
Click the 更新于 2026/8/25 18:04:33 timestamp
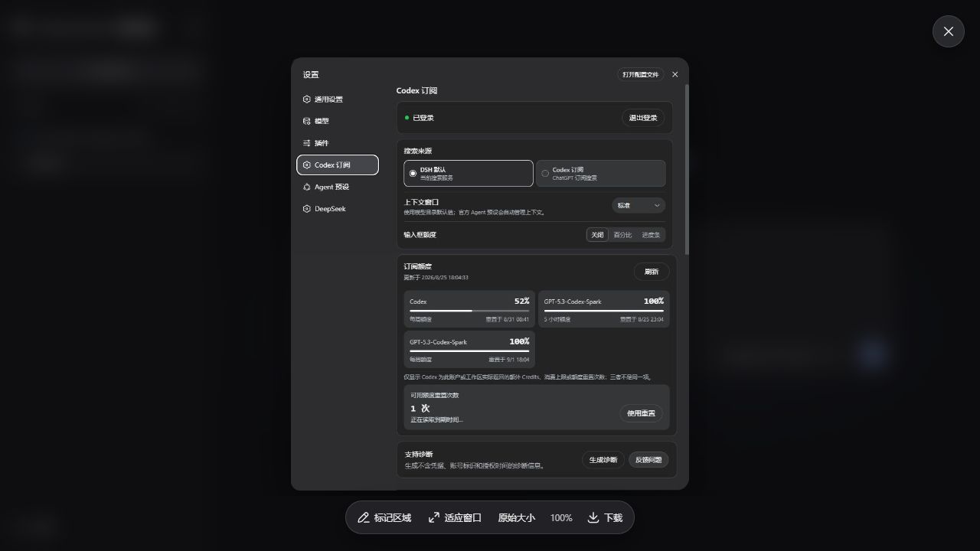(436, 278)
